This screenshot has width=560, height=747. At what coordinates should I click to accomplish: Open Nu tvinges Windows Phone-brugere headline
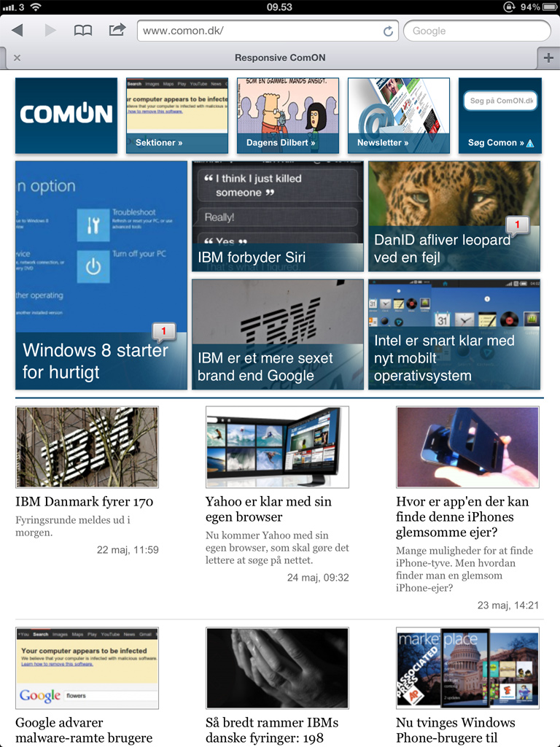click(456, 729)
